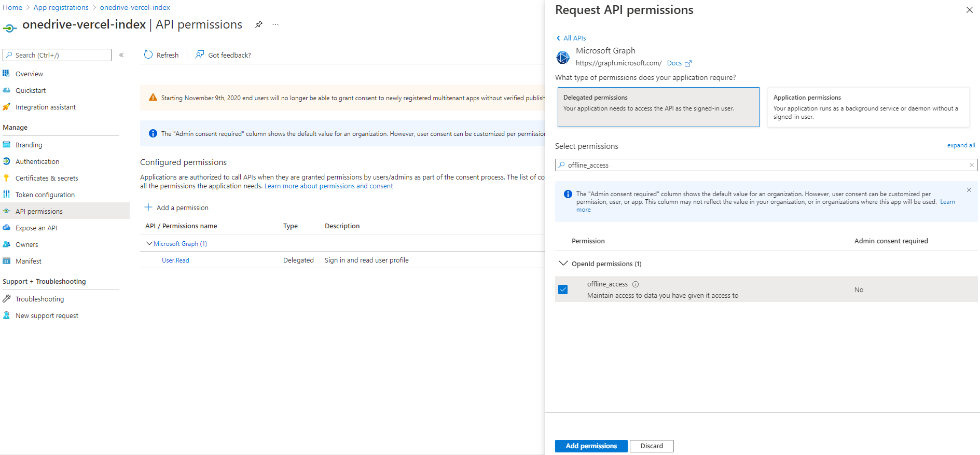Click the Expose an API cloud icon
Screen dimensions: 980x455
click(6, 228)
